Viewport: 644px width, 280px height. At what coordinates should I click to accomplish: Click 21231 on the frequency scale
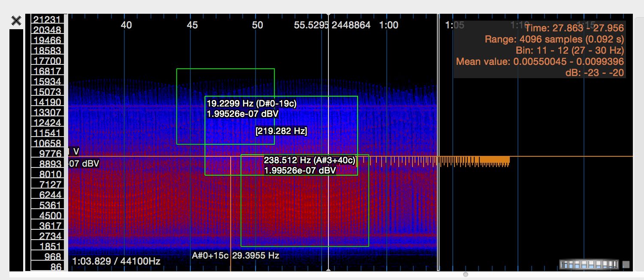coord(47,19)
